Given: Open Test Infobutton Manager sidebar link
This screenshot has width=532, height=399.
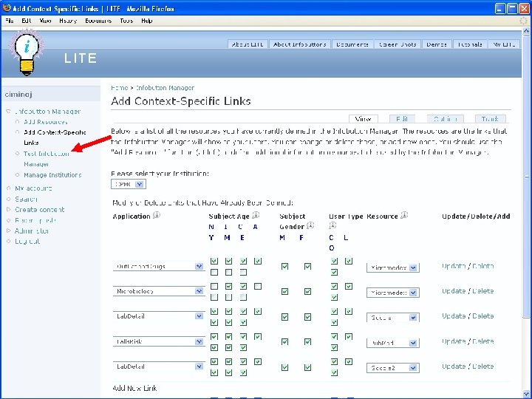Looking at the screenshot, I should pyautogui.click(x=46, y=159).
